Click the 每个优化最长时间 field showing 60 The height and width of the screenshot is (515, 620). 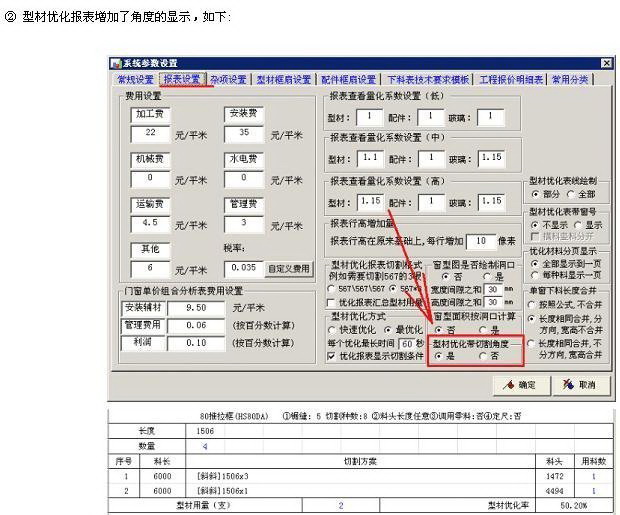point(407,344)
